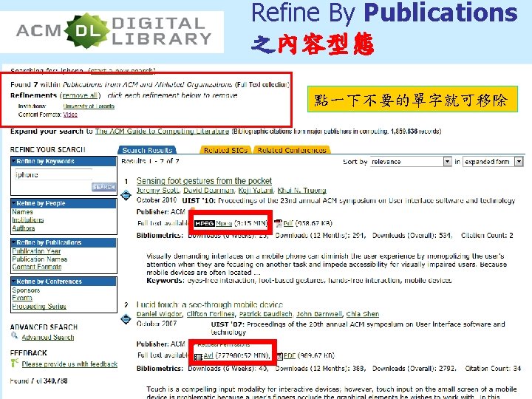Refine by Publication Names
The height and width of the screenshot is (399, 532).
[40, 259]
